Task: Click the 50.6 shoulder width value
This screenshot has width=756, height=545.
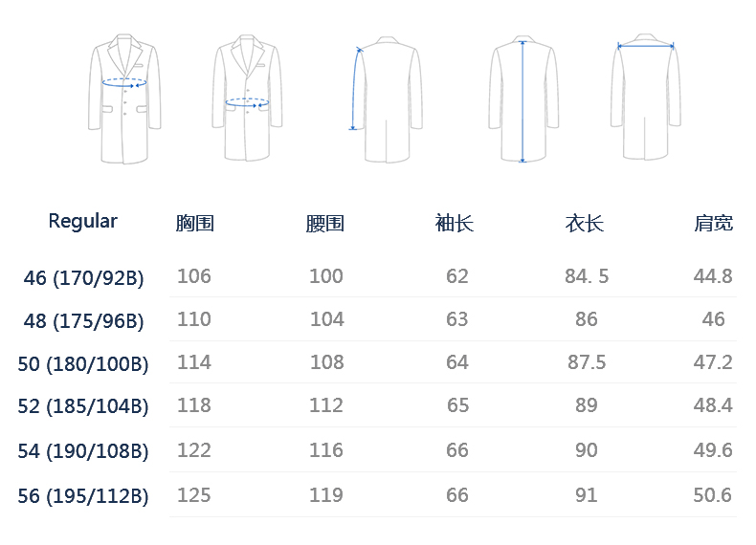Action: (x=713, y=495)
